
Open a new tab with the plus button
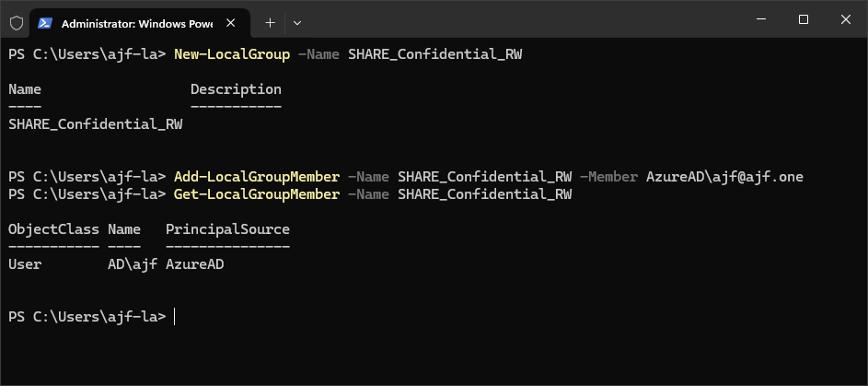270,23
